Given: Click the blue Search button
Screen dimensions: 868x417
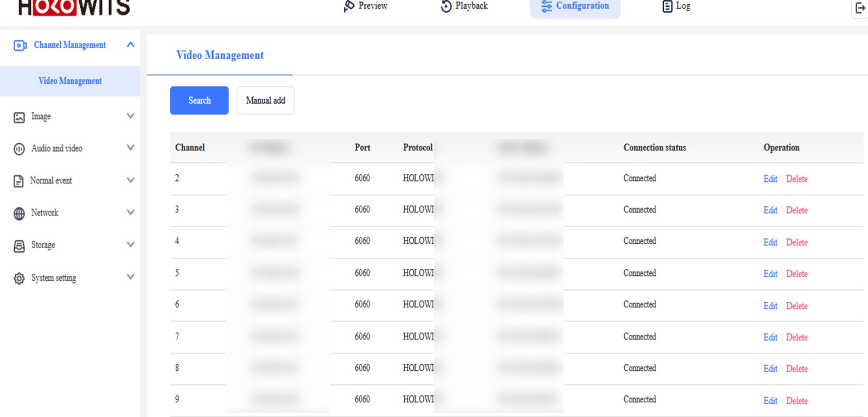Looking at the screenshot, I should [x=199, y=100].
